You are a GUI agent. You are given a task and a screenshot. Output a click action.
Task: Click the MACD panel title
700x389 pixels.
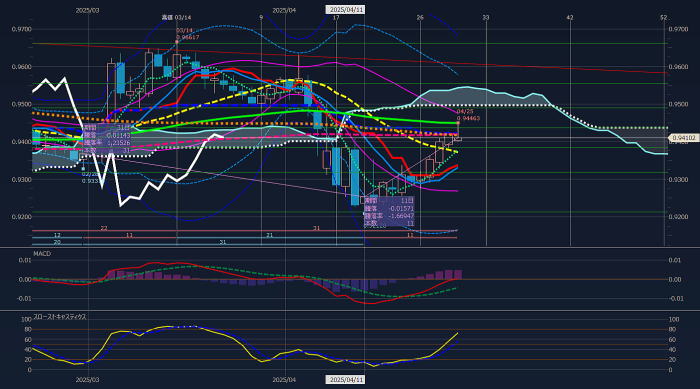coord(42,254)
